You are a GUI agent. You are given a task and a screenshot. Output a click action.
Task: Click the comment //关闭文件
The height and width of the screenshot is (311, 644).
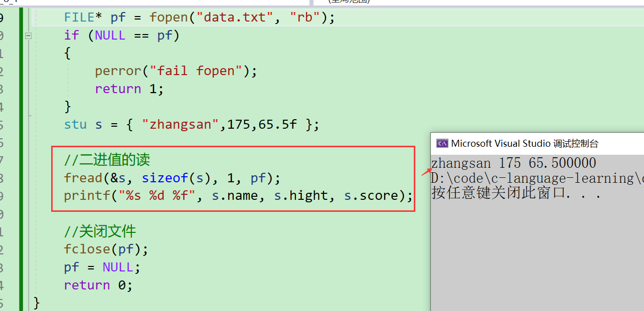pos(100,231)
